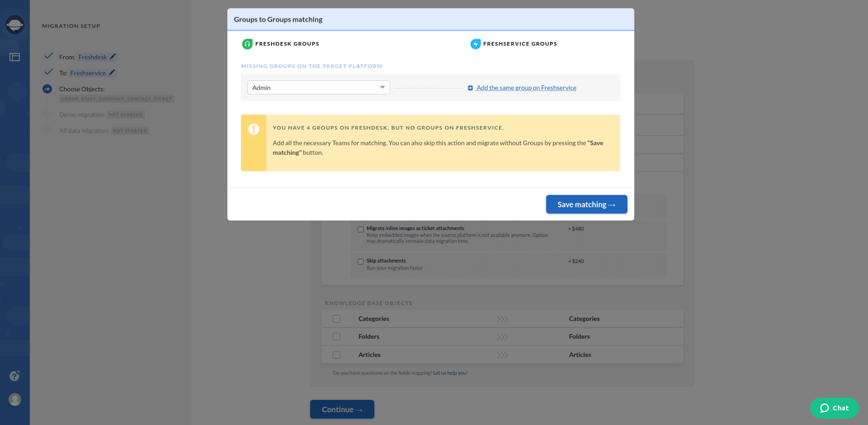Click the arrows between the Categories columns
The image size is (868, 425).
point(502,319)
